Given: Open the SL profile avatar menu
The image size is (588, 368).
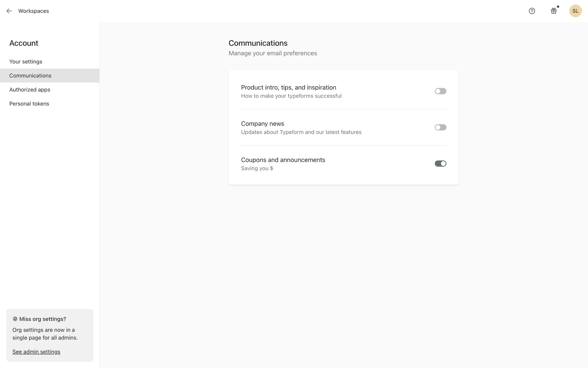Looking at the screenshot, I should coord(575,11).
